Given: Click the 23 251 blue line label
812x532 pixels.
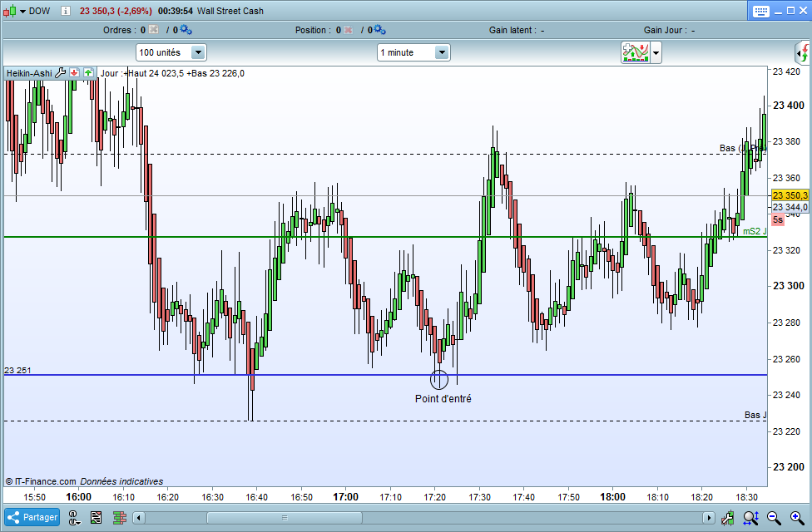Looking at the screenshot, I should click(17, 370).
